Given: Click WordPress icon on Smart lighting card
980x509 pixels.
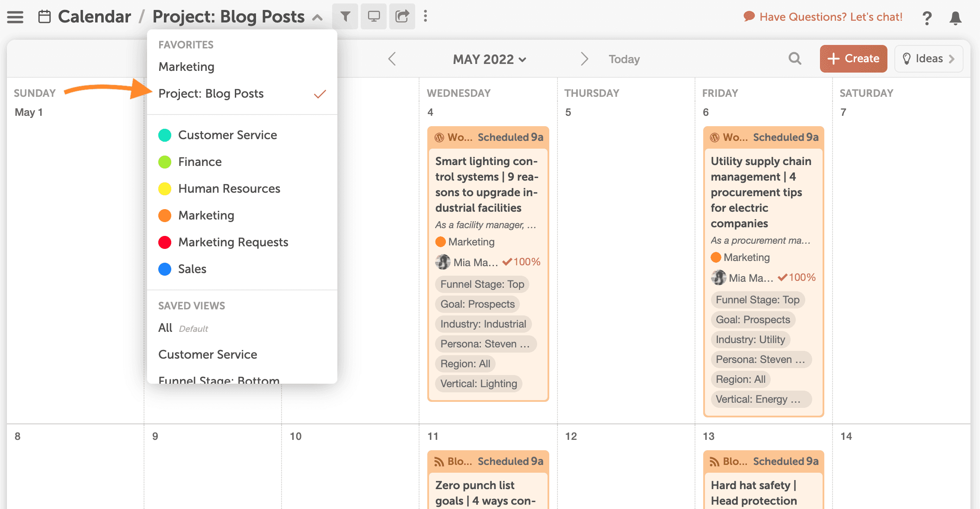Looking at the screenshot, I should pyautogui.click(x=439, y=137).
